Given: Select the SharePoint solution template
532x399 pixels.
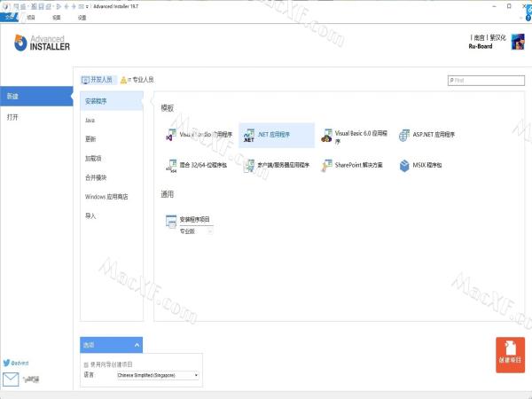Looking at the screenshot, I should click(352, 166).
